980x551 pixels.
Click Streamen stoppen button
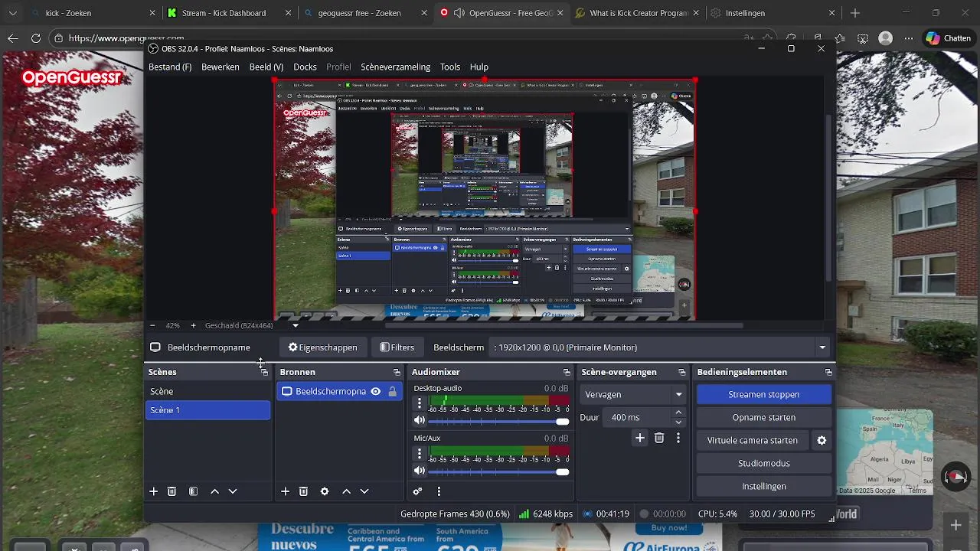point(763,394)
